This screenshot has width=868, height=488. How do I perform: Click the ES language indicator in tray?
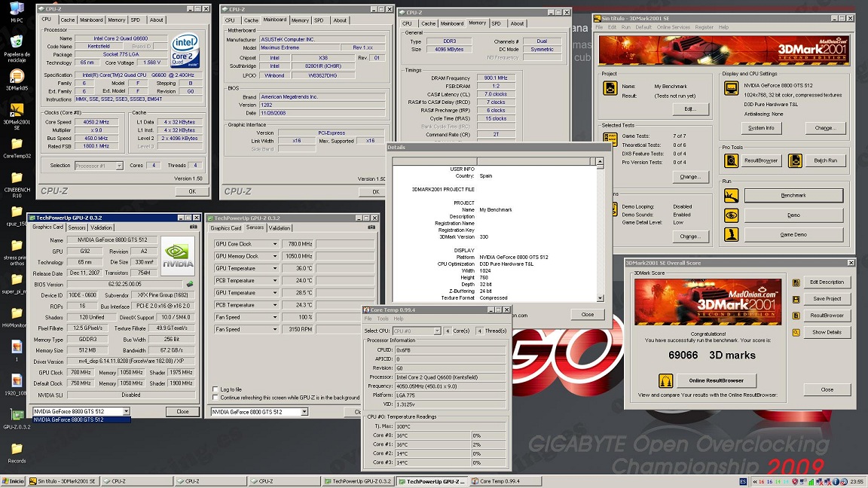(743, 482)
